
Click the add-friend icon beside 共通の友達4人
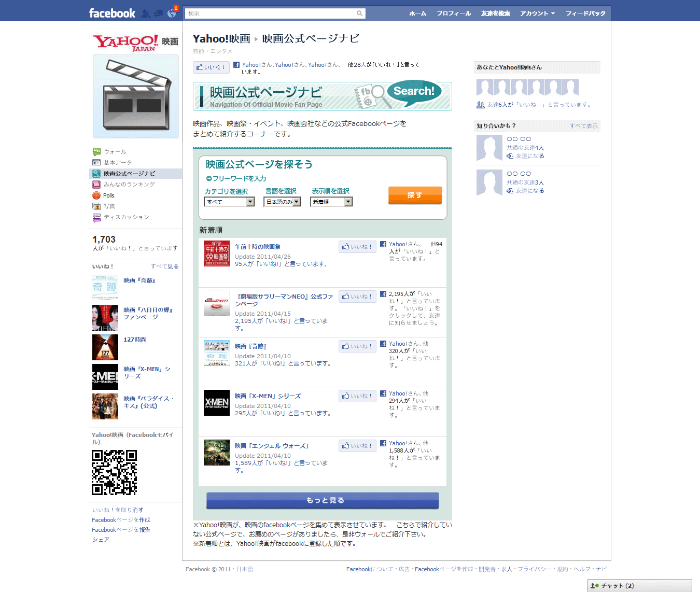coord(510,156)
